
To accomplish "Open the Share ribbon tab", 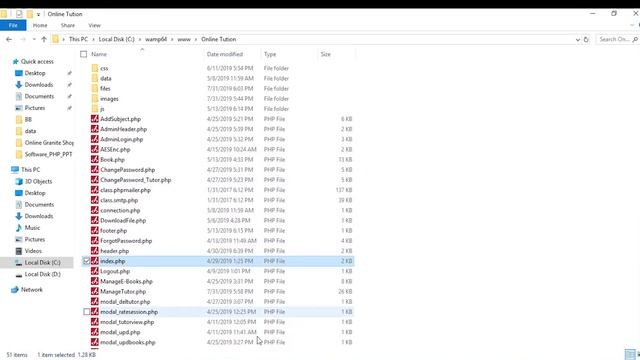I will coord(68,25).
